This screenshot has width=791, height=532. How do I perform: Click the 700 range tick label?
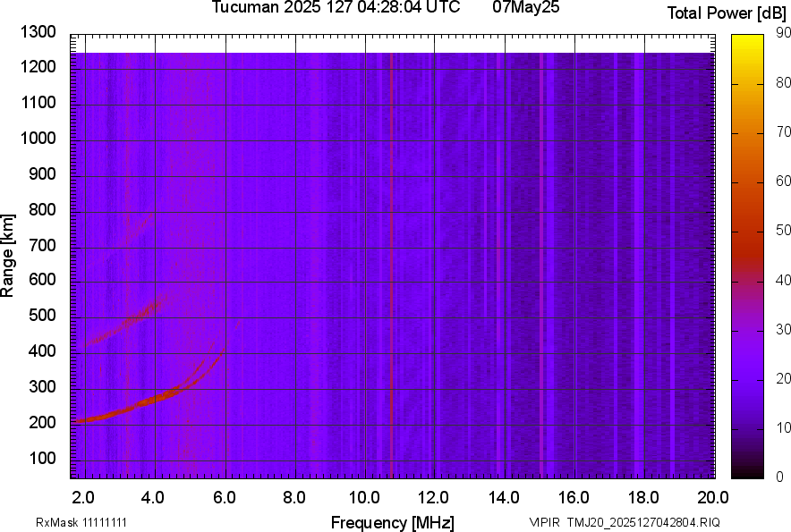[x=42, y=245]
